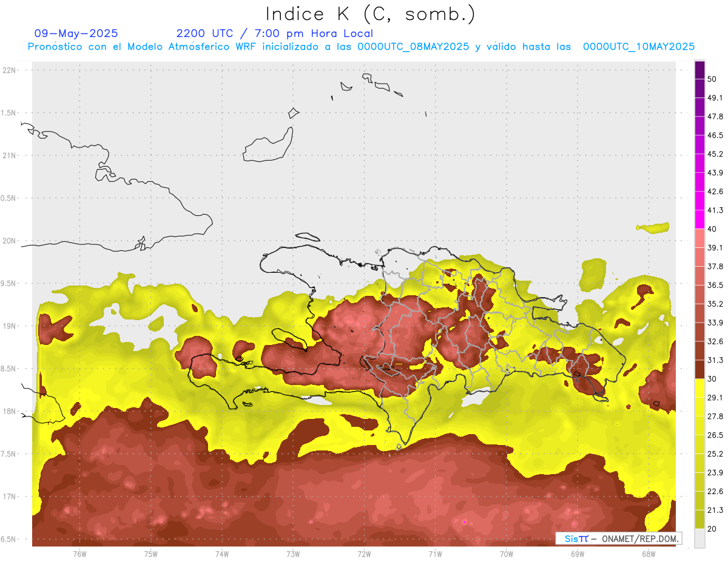Click the "25.2" color bar value
This screenshot has height=562, width=728.
point(715,454)
